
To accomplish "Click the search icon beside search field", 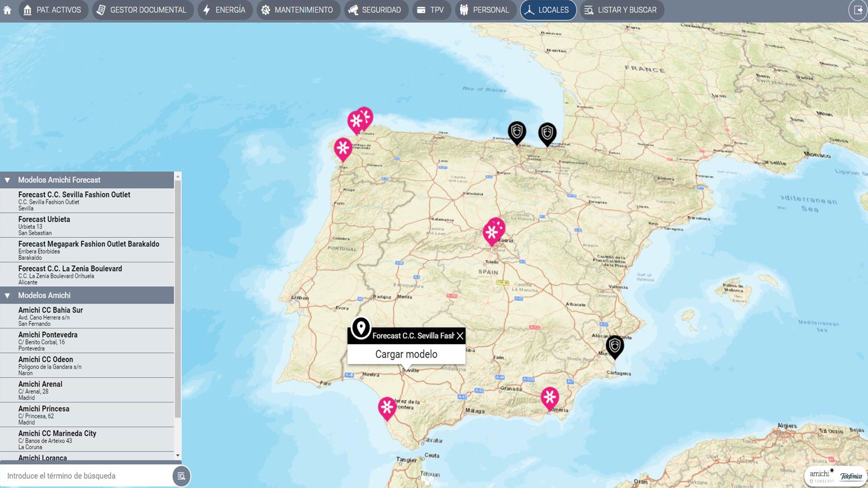I will click(181, 476).
